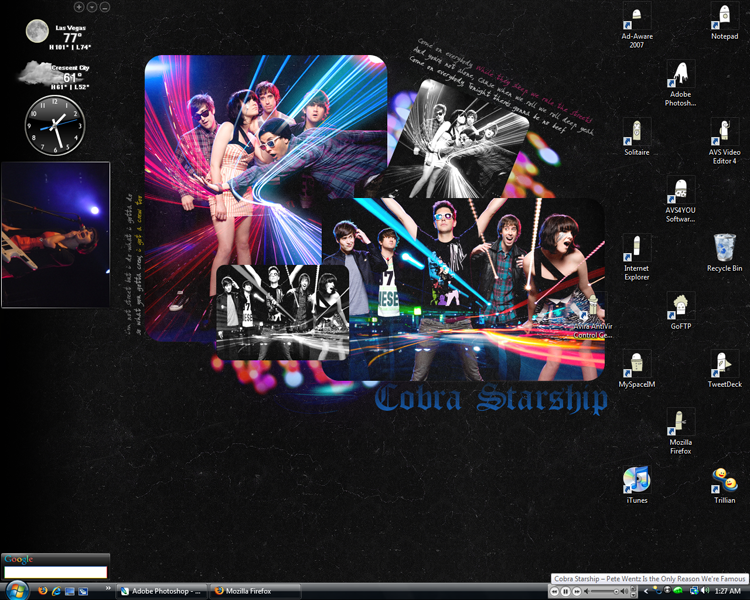
Task: Select the GoFTP desktop shortcut
Action: pyautogui.click(x=680, y=311)
